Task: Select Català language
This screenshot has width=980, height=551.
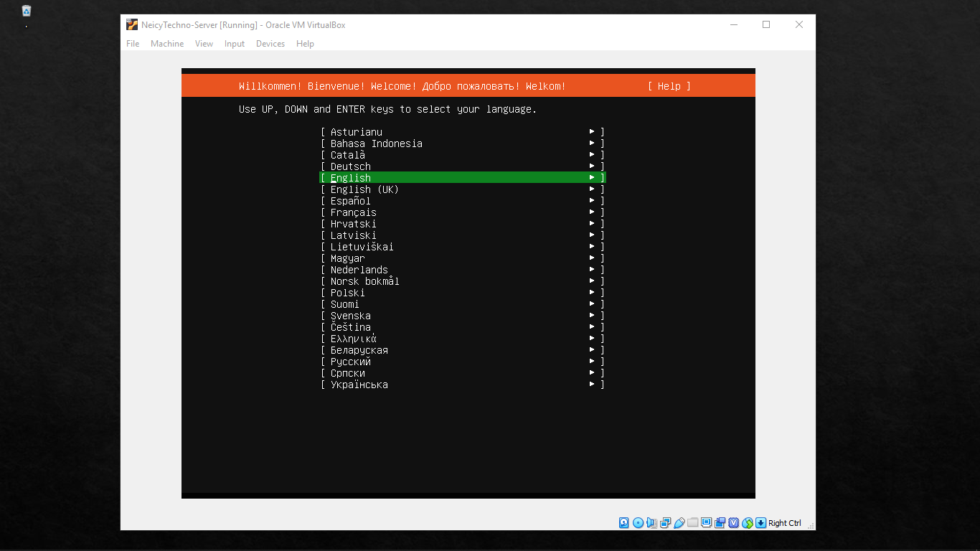Action: point(463,155)
